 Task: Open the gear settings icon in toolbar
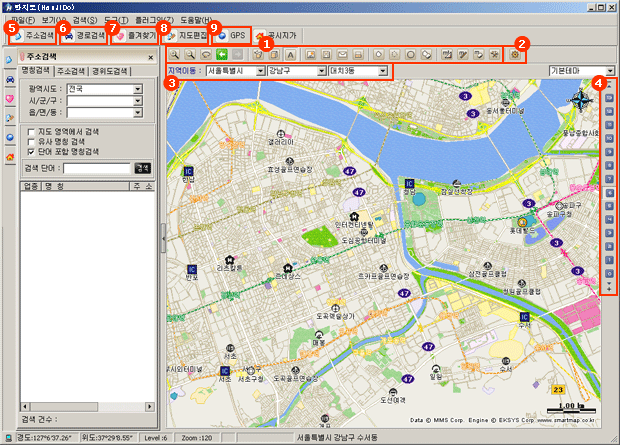coord(514,54)
